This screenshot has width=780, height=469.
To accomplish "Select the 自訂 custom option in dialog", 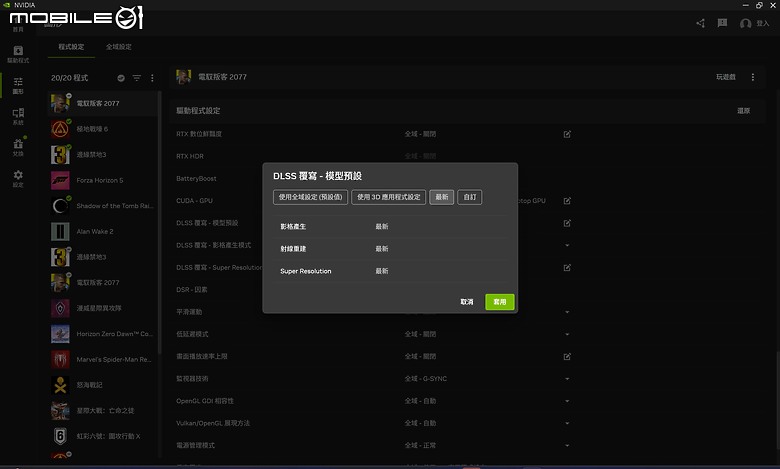I will click(470, 197).
